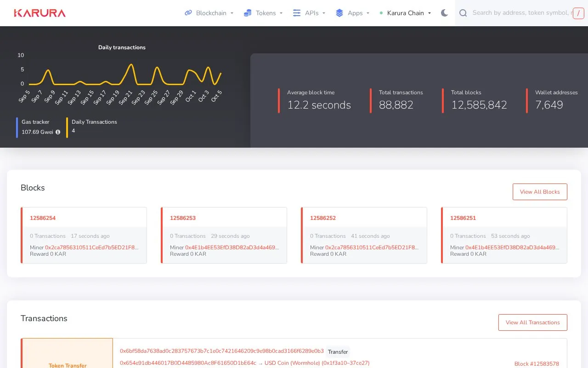Click the slash shortcut key icon
This screenshot has width=588, height=368.
[x=578, y=13]
